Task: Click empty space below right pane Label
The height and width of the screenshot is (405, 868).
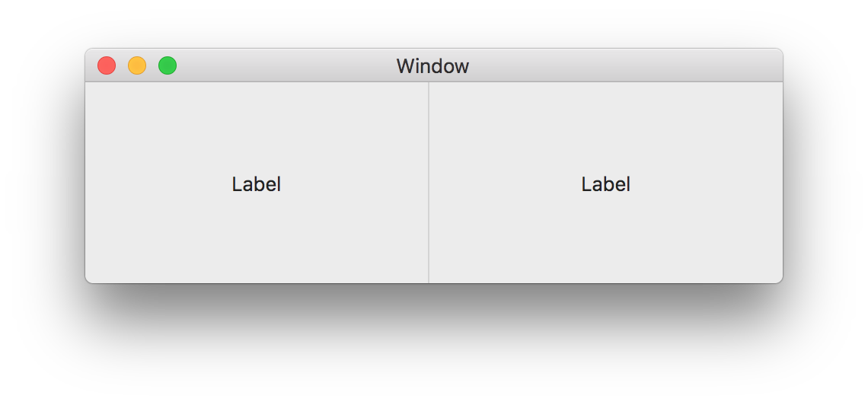Action: point(605,244)
